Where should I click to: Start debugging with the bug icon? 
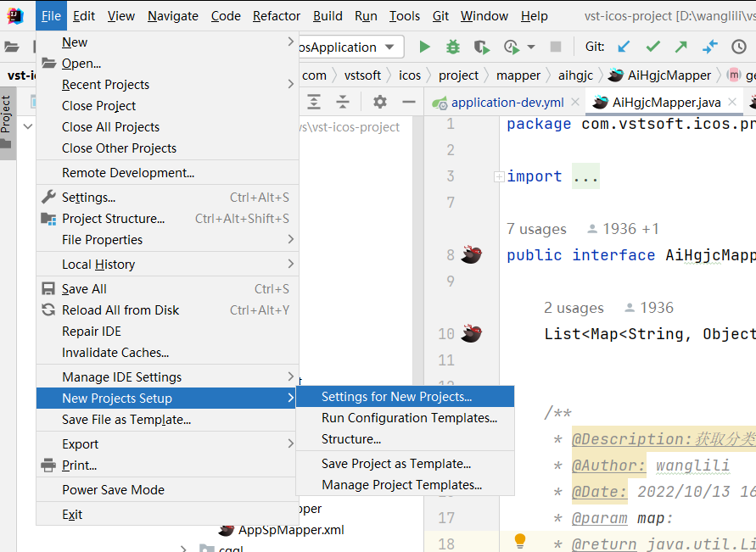(x=453, y=47)
